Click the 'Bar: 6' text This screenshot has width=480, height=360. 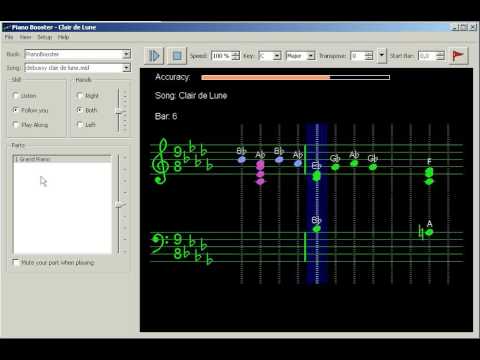pyautogui.click(x=166, y=116)
